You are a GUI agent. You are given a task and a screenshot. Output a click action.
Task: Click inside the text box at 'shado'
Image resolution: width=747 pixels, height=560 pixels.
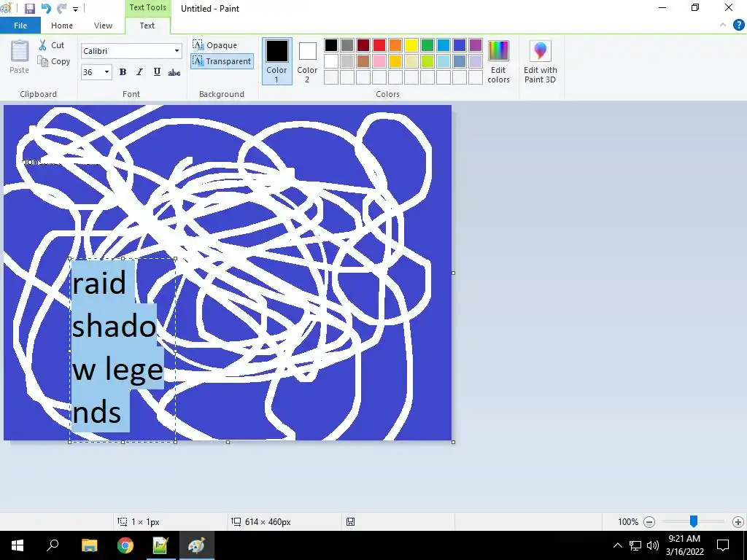[114, 326]
